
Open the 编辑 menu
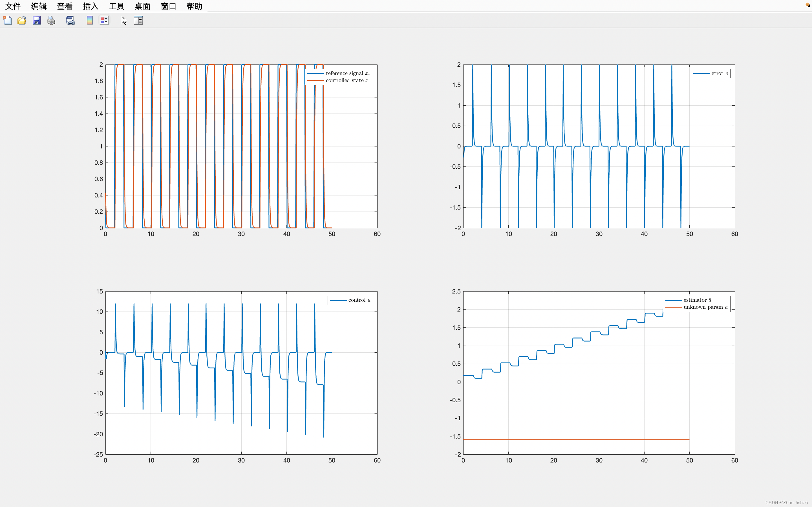point(39,6)
